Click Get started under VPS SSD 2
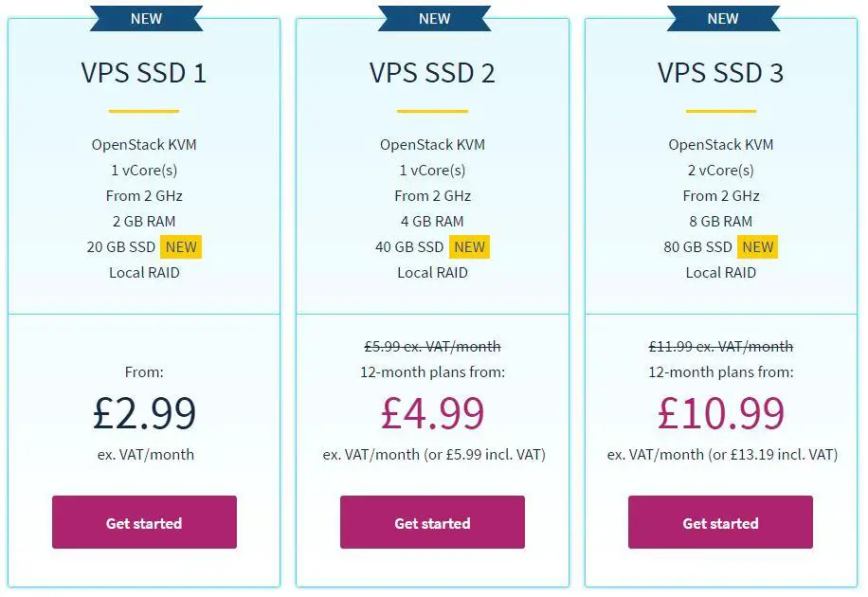 pos(432,522)
